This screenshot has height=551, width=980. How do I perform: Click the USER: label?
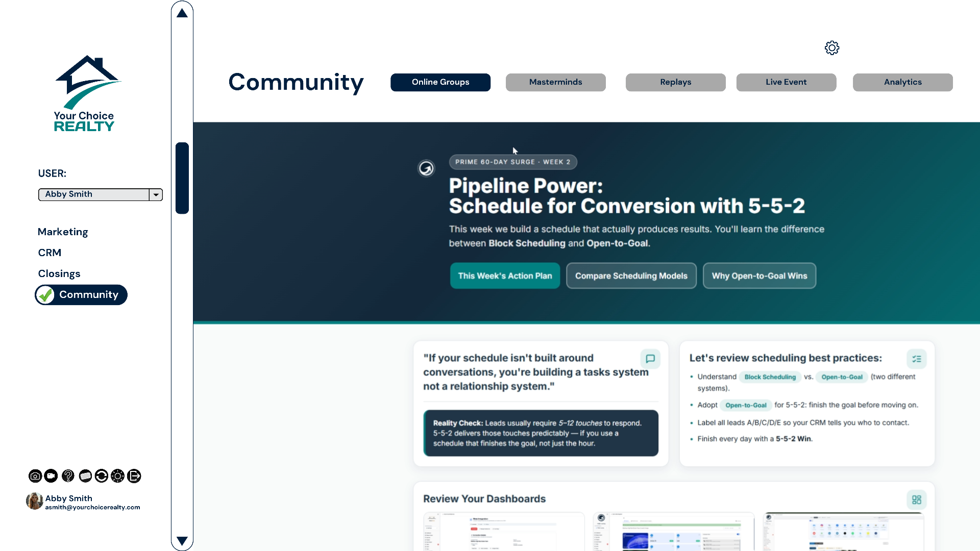coord(52,173)
